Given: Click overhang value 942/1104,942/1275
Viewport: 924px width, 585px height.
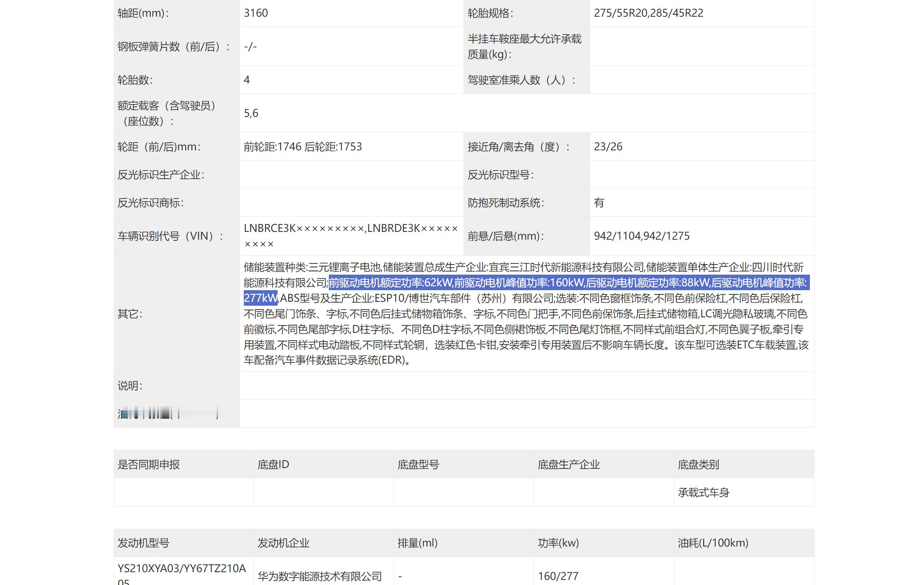Looking at the screenshot, I should (642, 236).
